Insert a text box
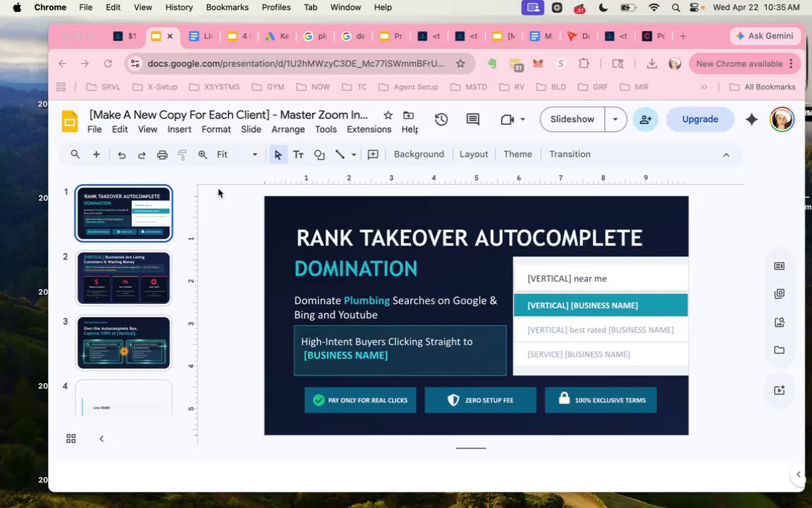This screenshot has width=812, height=508. coord(298,155)
